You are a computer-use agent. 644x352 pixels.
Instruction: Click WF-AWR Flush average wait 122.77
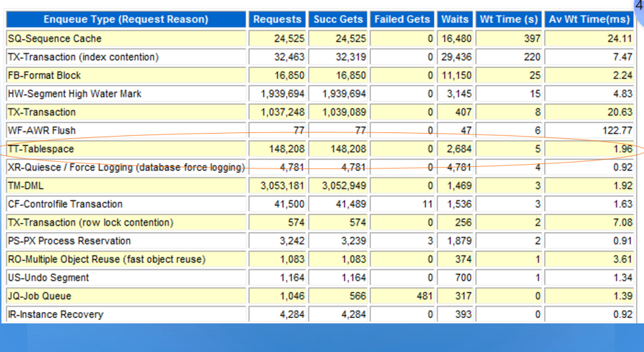(x=617, y=131)
